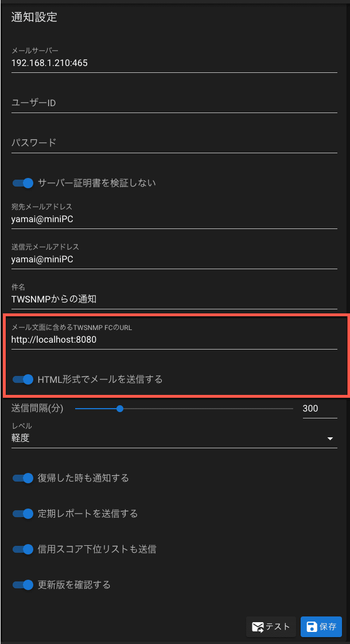The image size is (350, 644).
Task: Click the 通知設定 dialog title
Action: [x=34, y=18]
